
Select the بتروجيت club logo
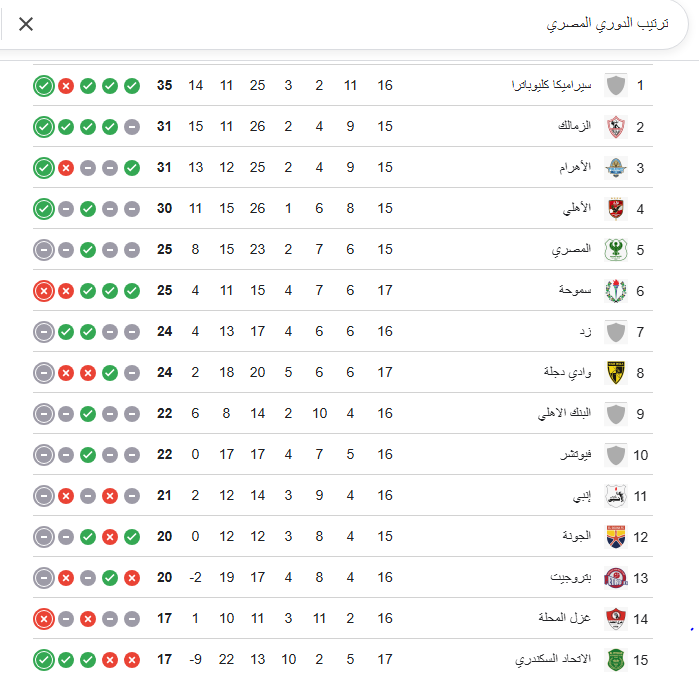(x=616, y=578)
